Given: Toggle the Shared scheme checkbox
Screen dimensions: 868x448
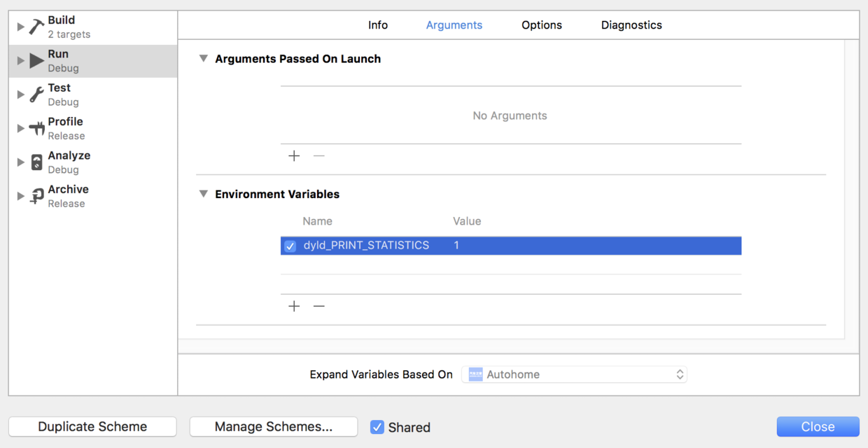Looking at the screenshot, I should tap(377, 427).
